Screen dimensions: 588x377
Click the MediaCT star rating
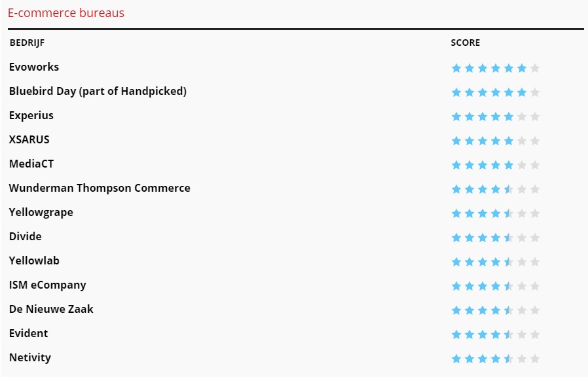[496, 165]
